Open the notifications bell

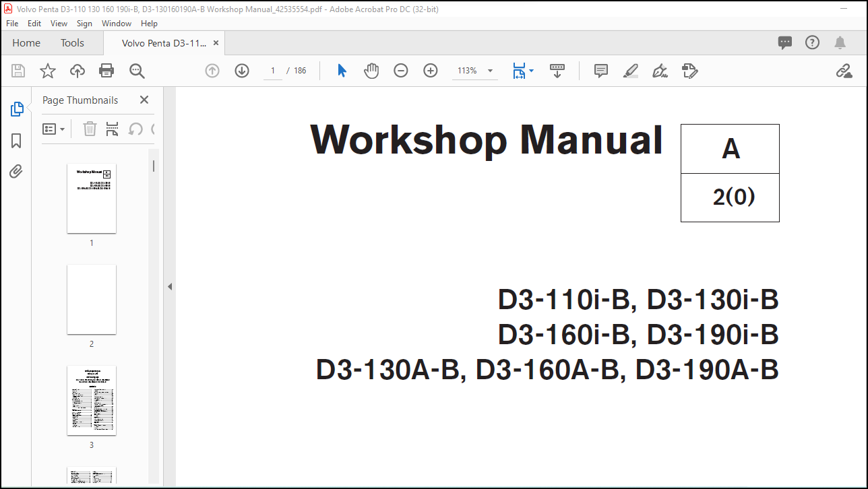pyautogui.click(x=840, y=42)
